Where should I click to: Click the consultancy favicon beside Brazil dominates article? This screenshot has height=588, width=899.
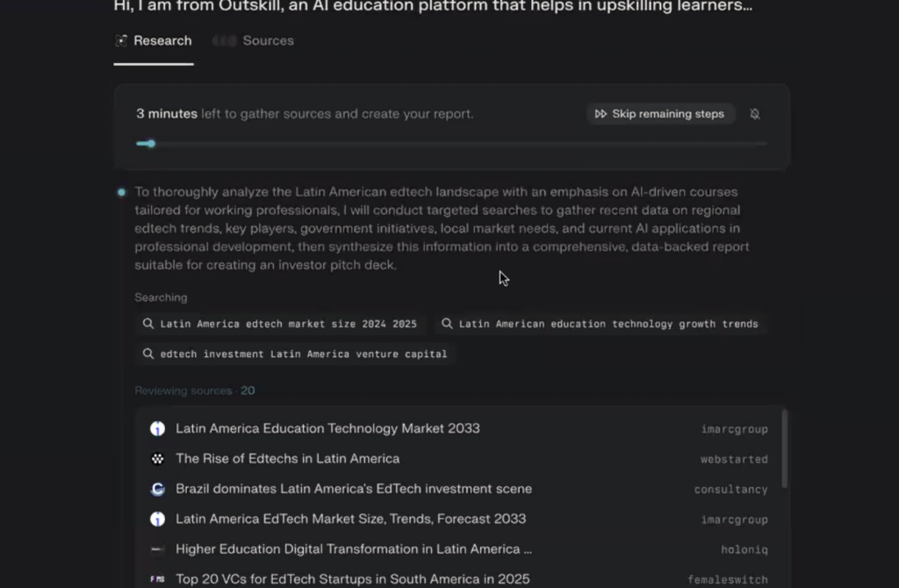[x=157, y=489]
